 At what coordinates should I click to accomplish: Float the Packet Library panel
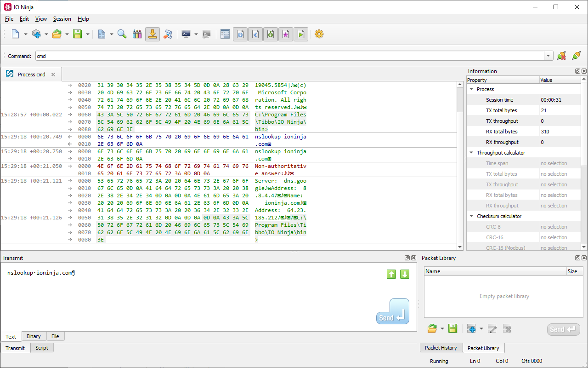click(x=578, y=258)
